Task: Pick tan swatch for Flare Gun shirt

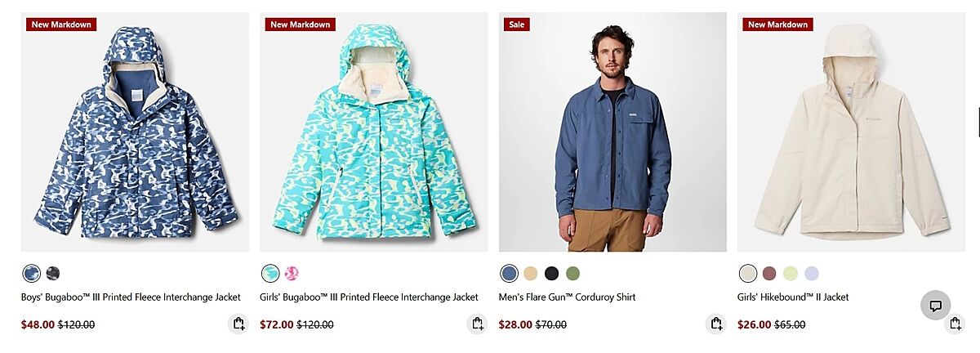Action: (x=531, y=273)
